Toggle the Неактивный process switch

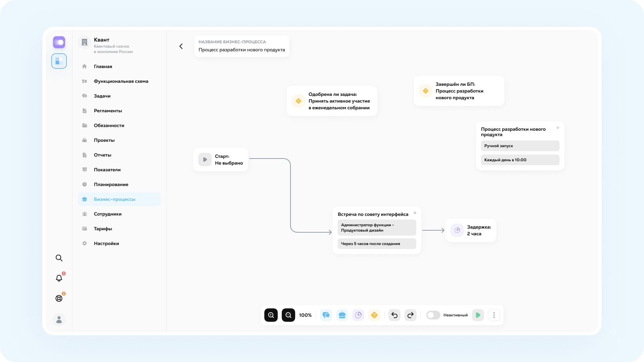click(x=433, y=315)
